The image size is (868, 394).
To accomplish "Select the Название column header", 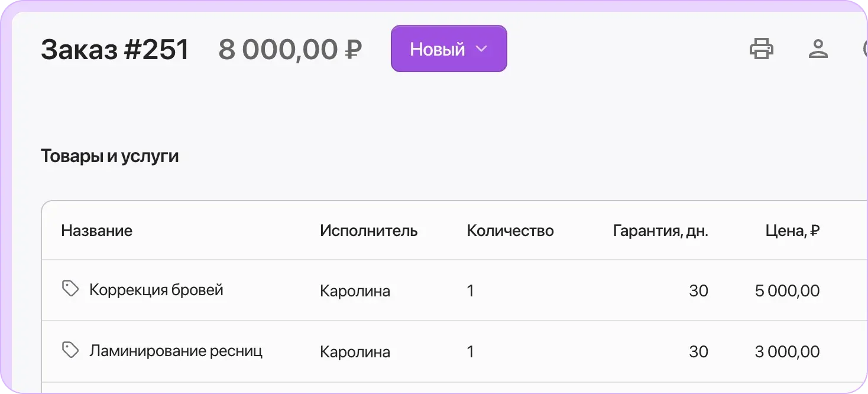I will (x=96, y=231).
